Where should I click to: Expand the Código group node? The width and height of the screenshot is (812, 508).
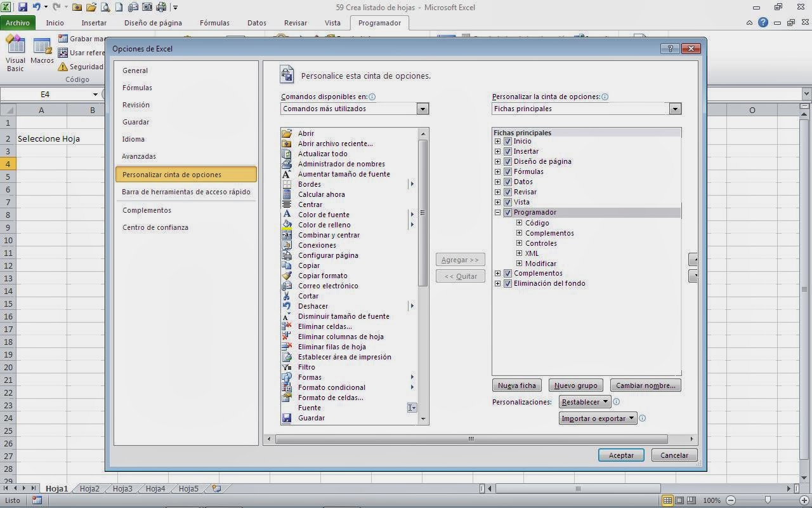tap(519, 223)
